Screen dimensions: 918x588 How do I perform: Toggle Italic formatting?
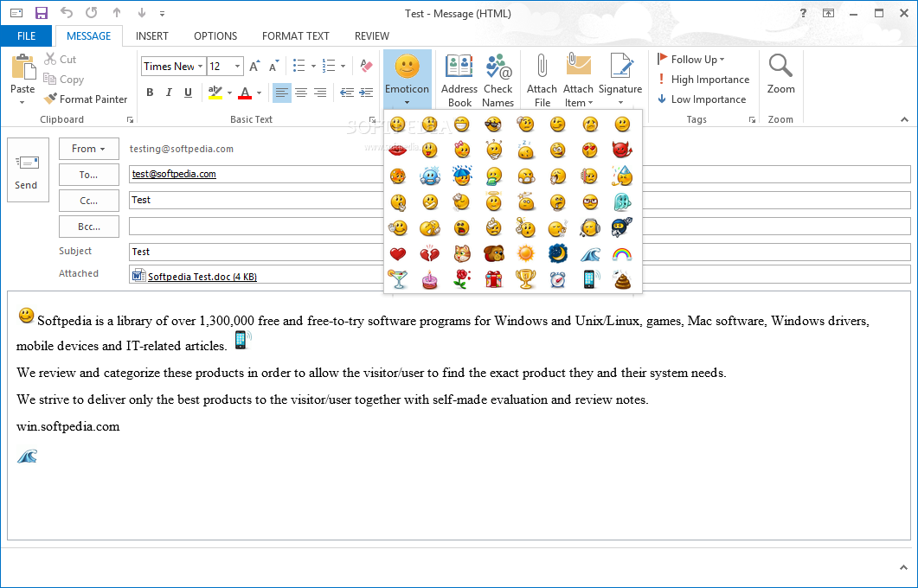point(169,93)
